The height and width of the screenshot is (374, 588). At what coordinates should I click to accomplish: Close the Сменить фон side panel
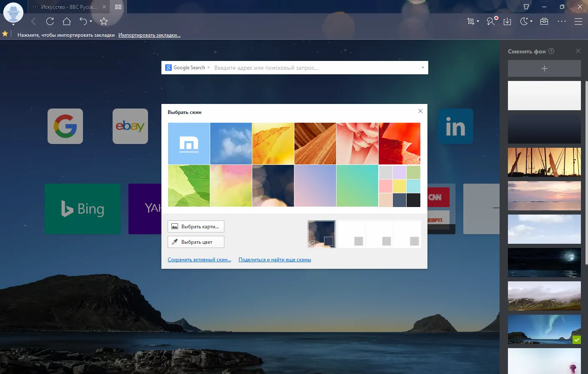pos(578,51)
